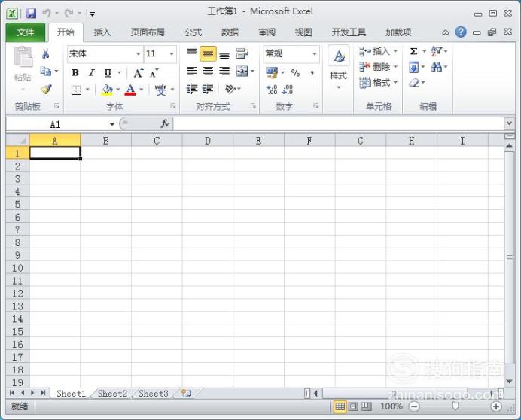Click Merge and Center icon
The height and width of the screenshot is (420, 521).
(242, 71)
